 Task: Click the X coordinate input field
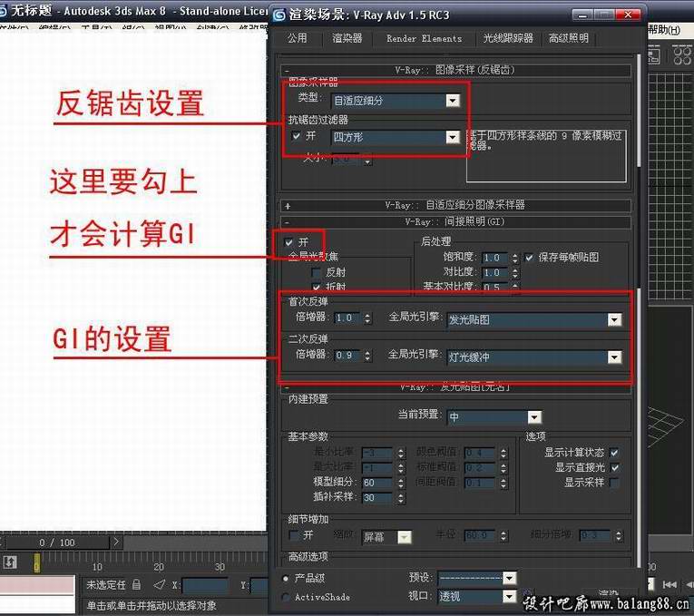205,585
